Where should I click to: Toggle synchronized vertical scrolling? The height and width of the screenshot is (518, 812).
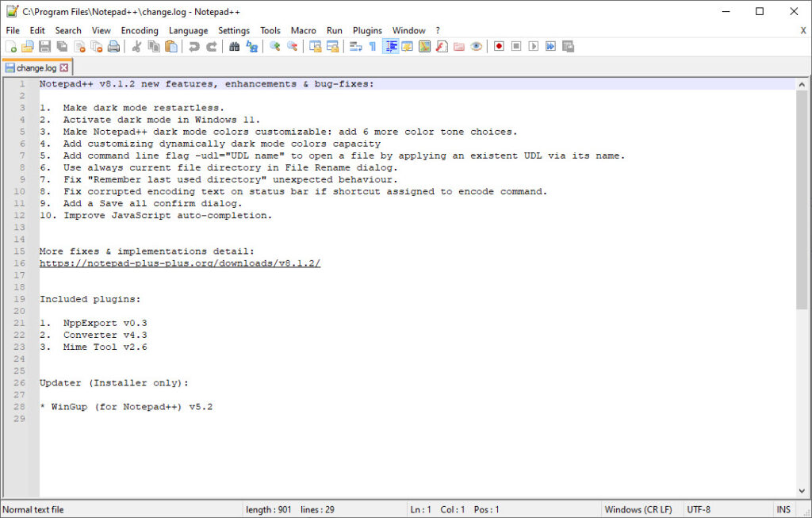(x=316, y=47)
